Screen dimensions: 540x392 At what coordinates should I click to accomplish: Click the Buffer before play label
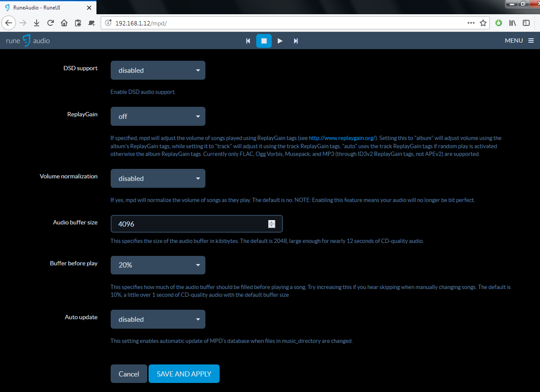74,263
